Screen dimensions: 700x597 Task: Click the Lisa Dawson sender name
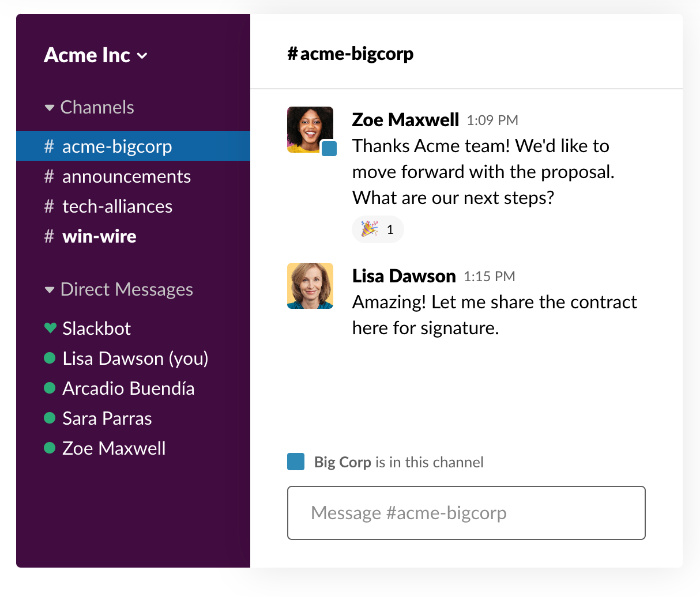pyautogui.click(x=404, y=276)
